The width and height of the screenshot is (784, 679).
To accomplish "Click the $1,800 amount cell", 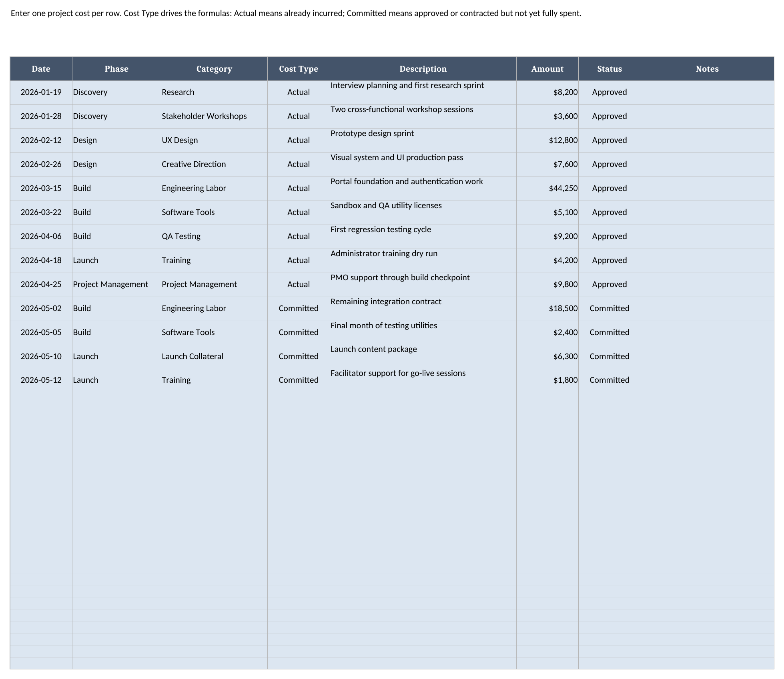I will tap(547, 380).
